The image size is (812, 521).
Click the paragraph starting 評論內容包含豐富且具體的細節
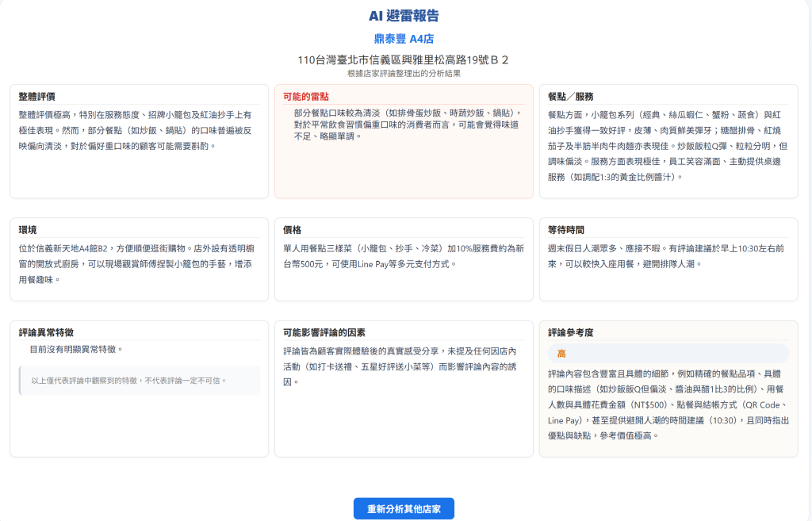click(668, 405)
